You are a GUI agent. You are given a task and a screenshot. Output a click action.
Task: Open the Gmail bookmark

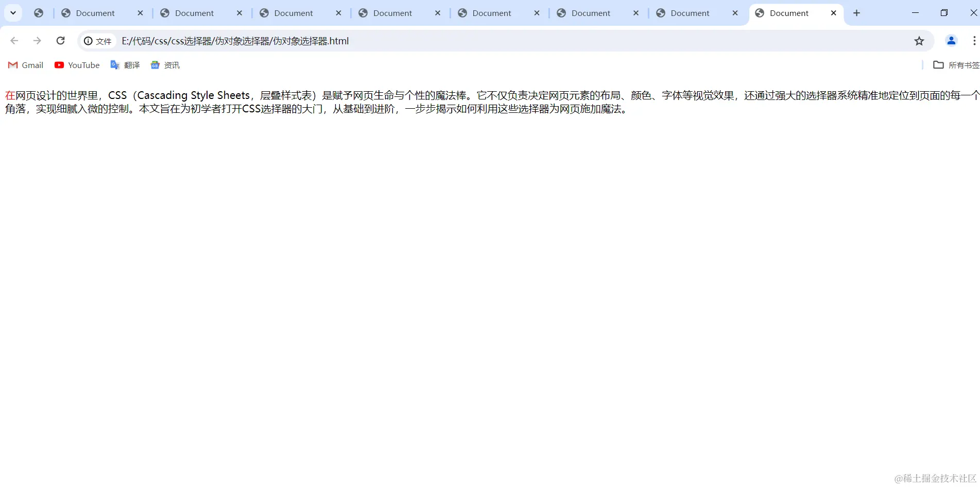[x=26, y=65]
